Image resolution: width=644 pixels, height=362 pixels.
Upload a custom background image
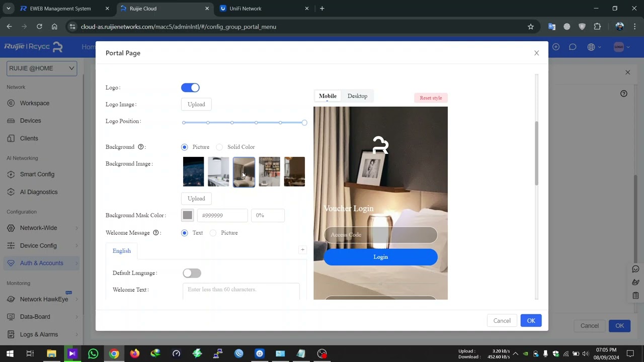coord(196,198)
